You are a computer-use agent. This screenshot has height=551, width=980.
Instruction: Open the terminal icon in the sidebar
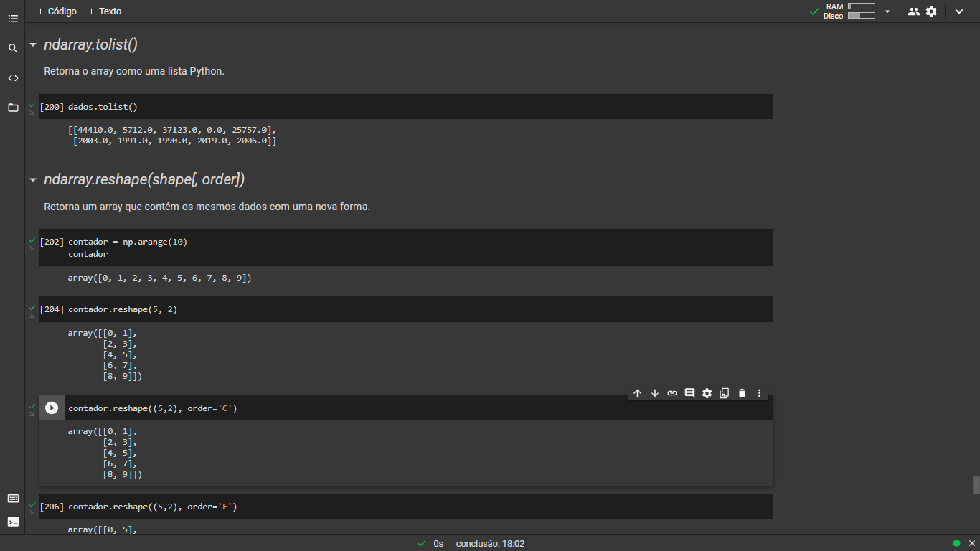click(x=13, y=522)
